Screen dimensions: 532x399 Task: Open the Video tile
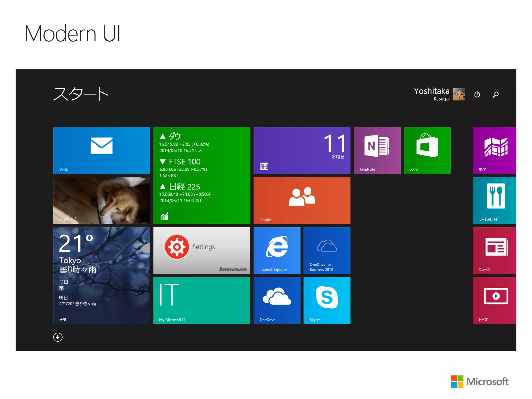pyautogui.click(x=494, y=301)
